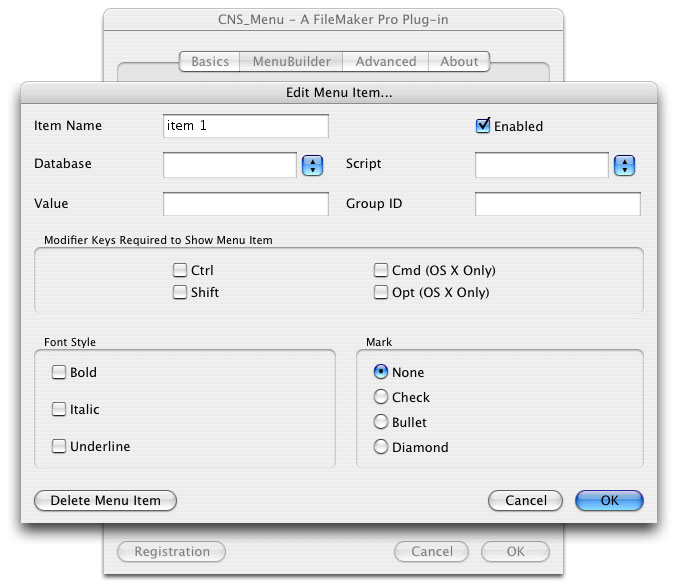Image resolution: width=677 pixels, height=587 pixels.
Task: Confirm the dialog with the blue OK button
Action: coord(609,500)
